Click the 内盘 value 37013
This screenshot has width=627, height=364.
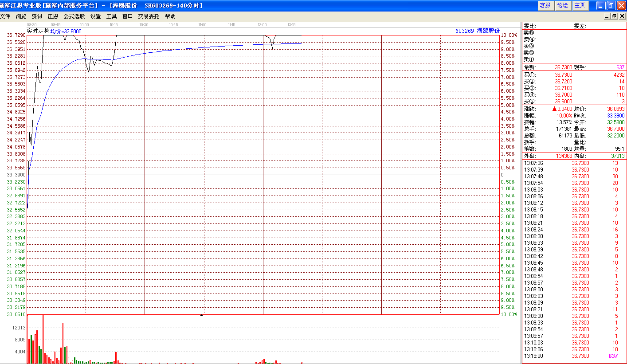[x=617, y=156]
